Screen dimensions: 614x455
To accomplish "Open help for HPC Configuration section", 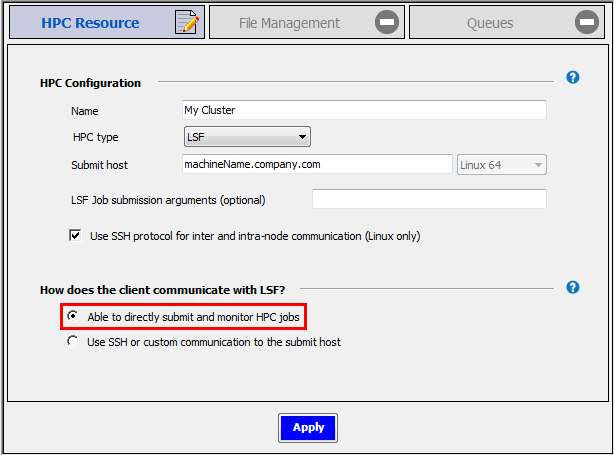I will pos(573,78).
